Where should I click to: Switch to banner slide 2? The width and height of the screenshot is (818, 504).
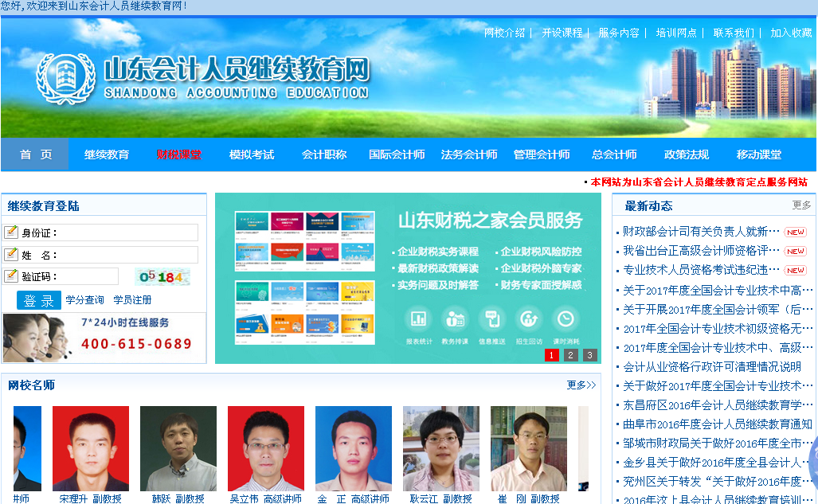(x=571, y=355)
